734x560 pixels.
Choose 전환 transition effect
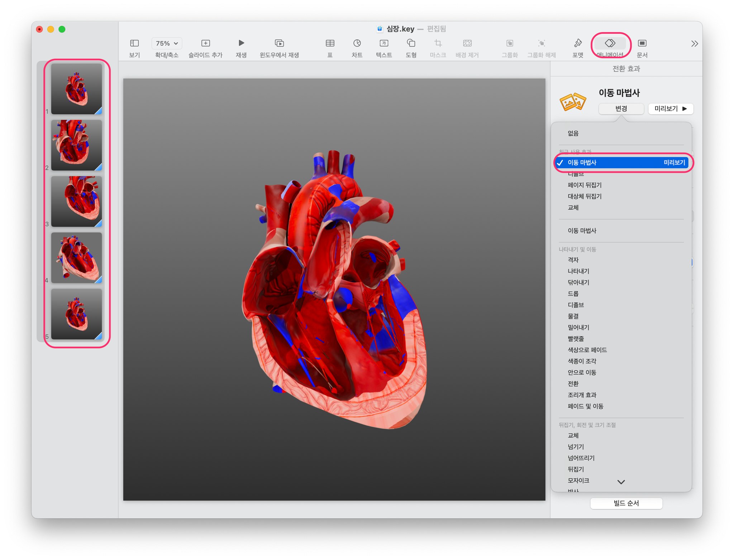pos(573,384)
